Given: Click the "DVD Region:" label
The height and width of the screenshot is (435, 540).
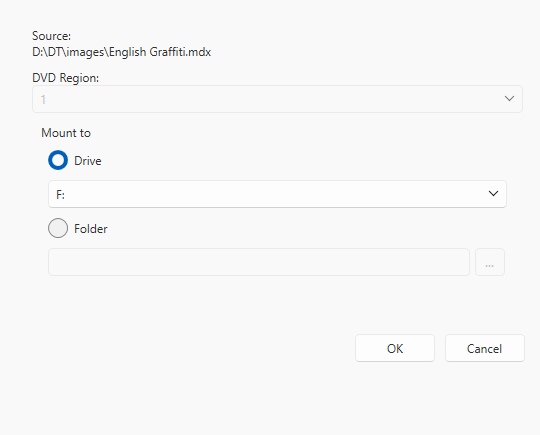Looking at the screenshot, I should [65, 78].
